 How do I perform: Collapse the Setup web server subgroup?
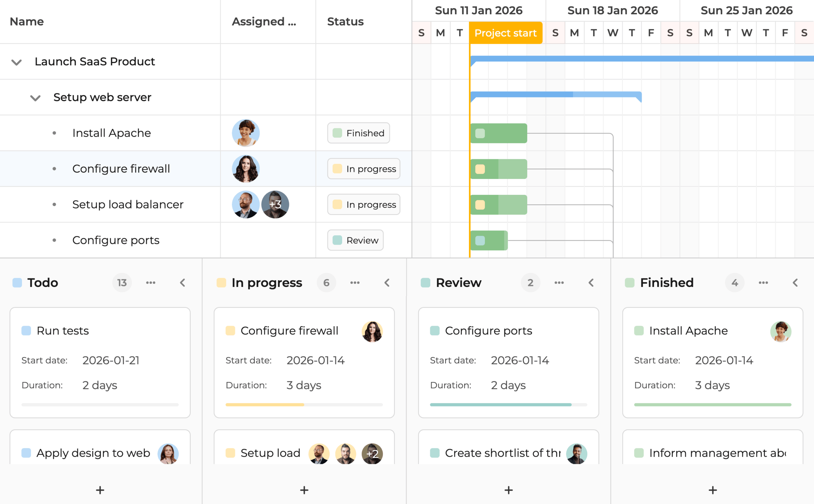35,98
